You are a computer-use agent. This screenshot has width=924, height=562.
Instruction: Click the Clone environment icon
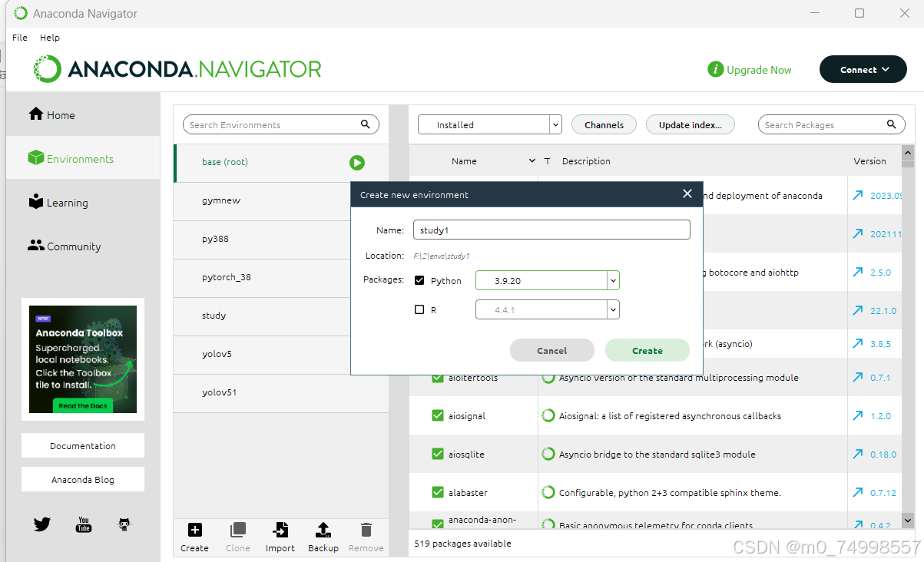(238, 530)
